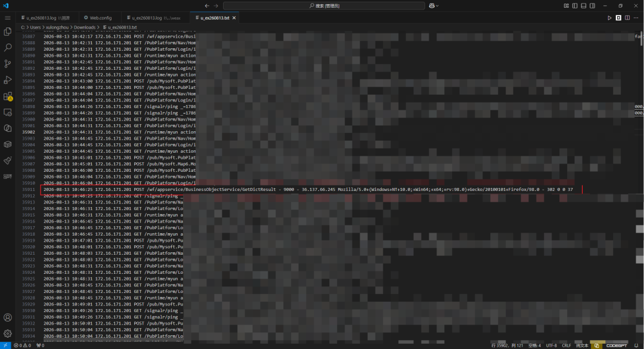Open the Extensions view
The image size is (644, 349).
point(7,96)
